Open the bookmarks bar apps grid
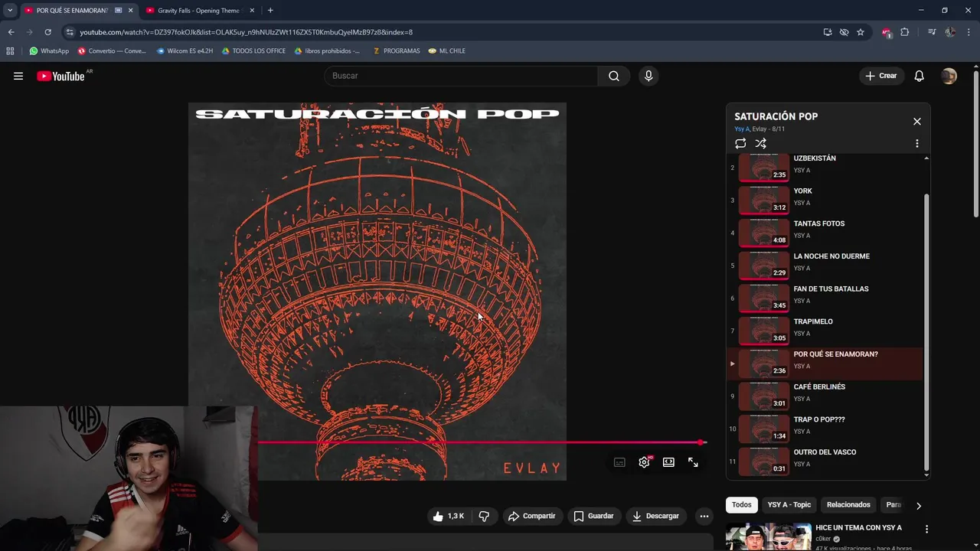 10,51
